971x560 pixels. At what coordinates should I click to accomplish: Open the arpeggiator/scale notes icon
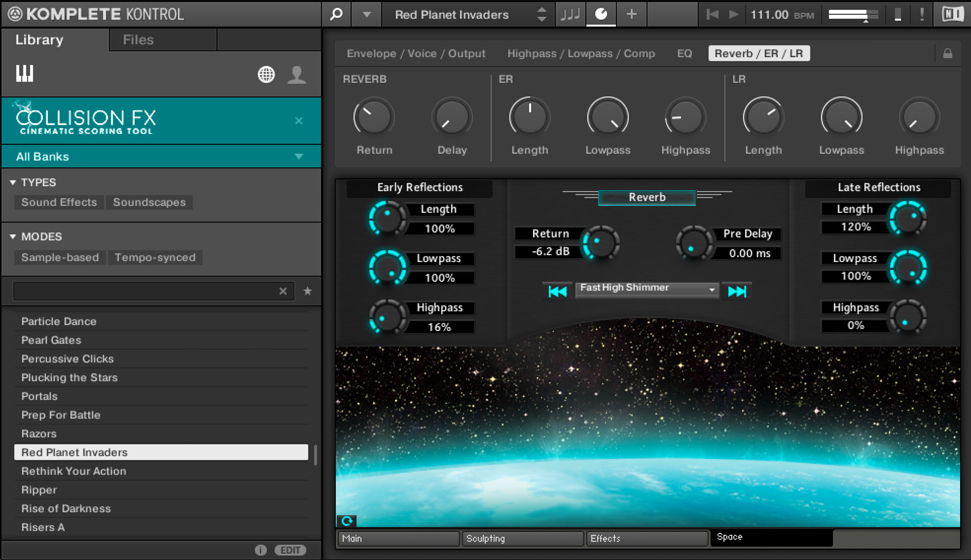[x=570, y=14]
